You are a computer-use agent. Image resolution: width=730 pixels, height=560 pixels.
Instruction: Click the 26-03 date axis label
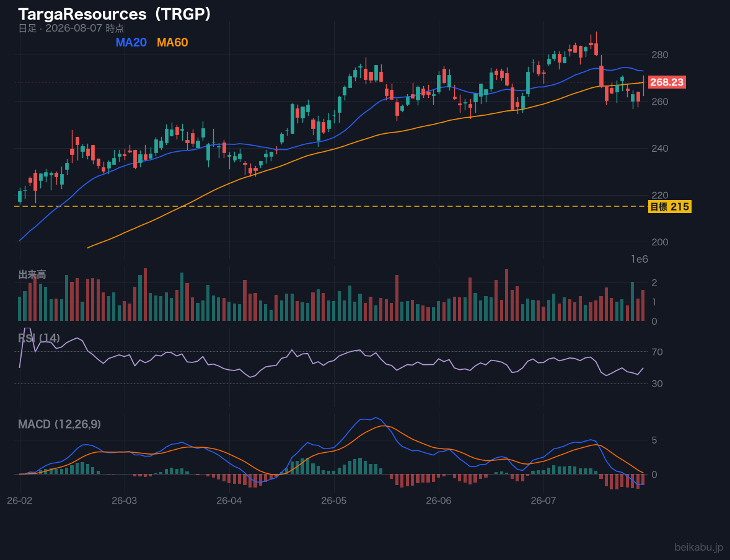coord(125,501)
